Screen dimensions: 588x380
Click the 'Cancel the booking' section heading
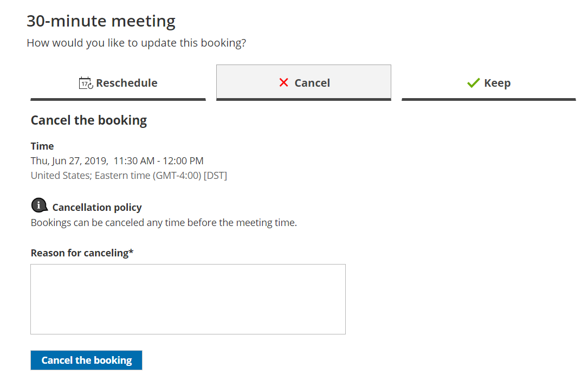pyautogui.click(x=89, y=120)
